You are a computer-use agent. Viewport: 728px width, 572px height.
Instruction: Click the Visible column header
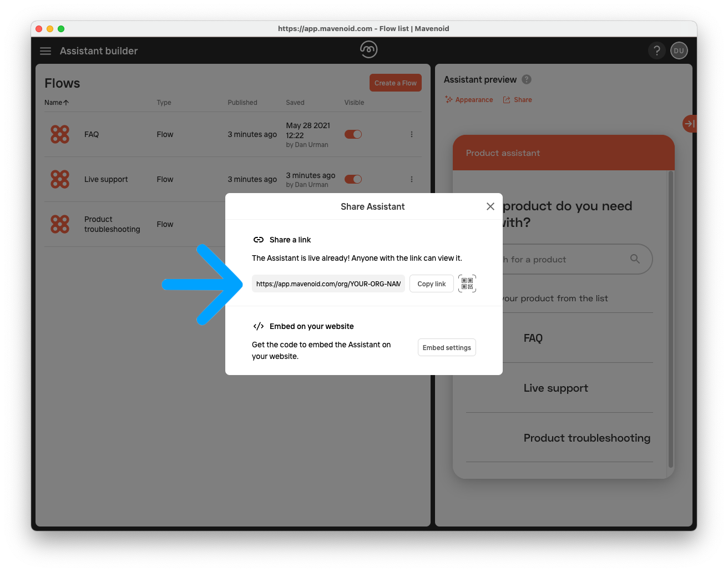click(x=354, y=103)
